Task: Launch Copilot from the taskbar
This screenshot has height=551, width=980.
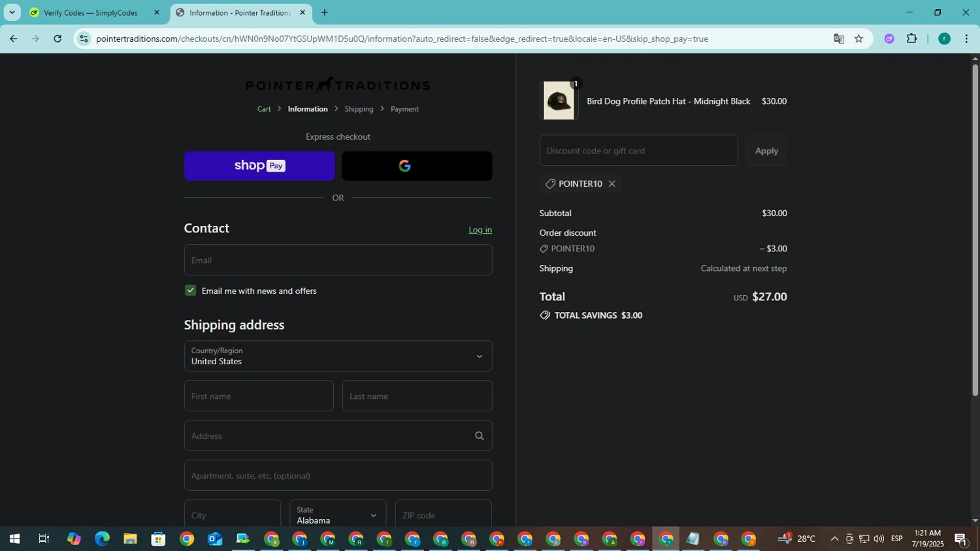Action: (74, 539)
